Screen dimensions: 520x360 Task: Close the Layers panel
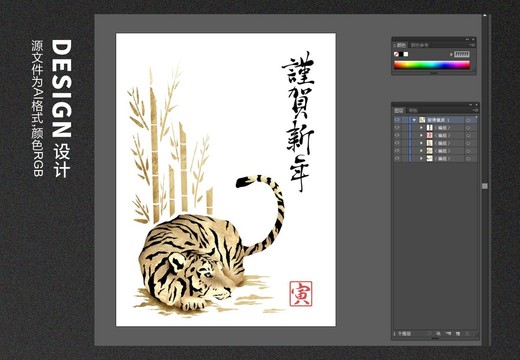[476, 105]
